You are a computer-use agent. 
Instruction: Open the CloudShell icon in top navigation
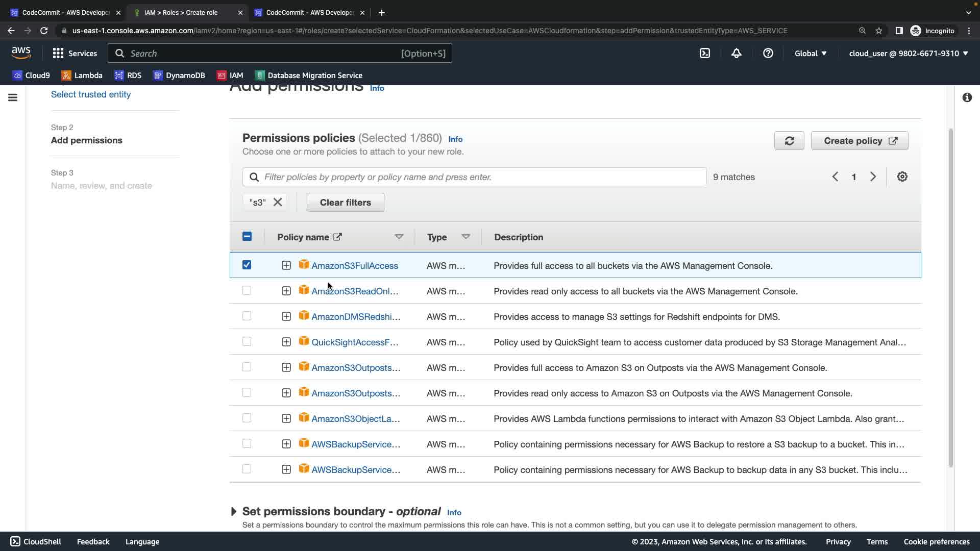[705, 53]
